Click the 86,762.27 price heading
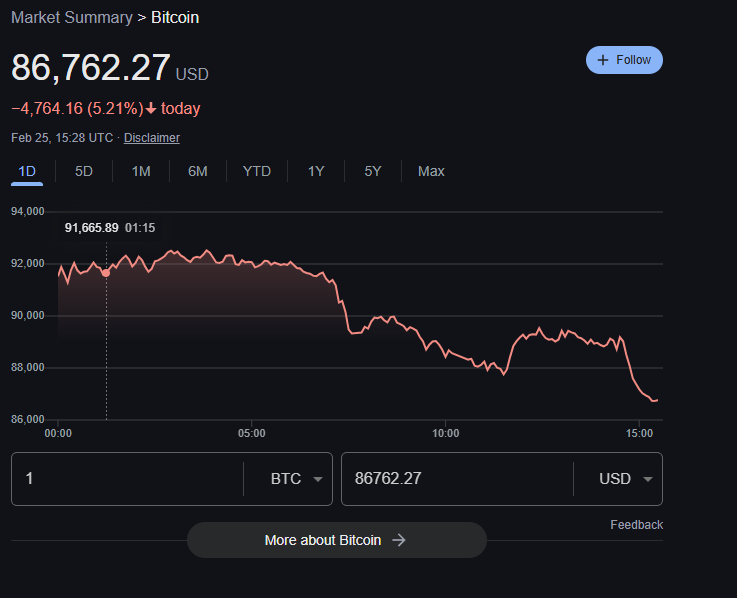Image resolution: width=737 pixels, height=598 pixels. pos(90,67)
